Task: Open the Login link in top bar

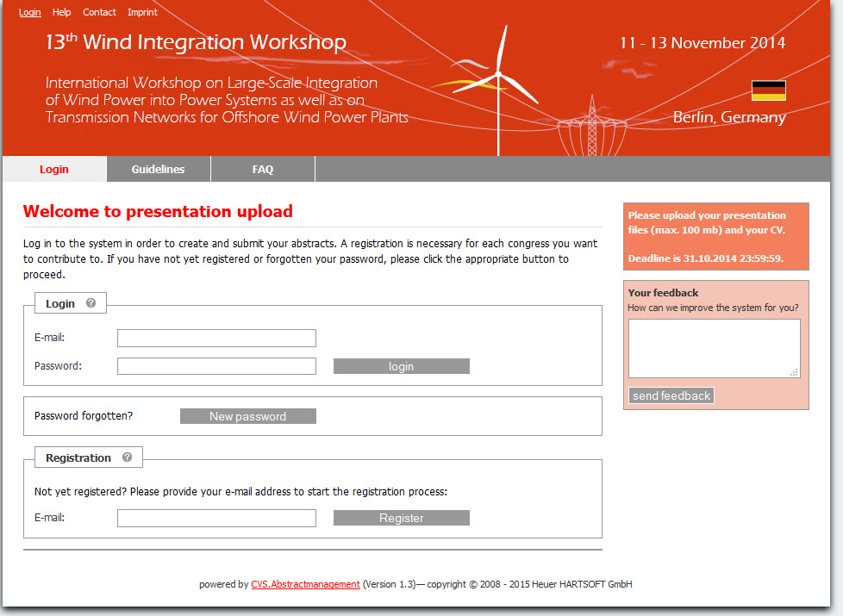Action: (x=30, y=12)
